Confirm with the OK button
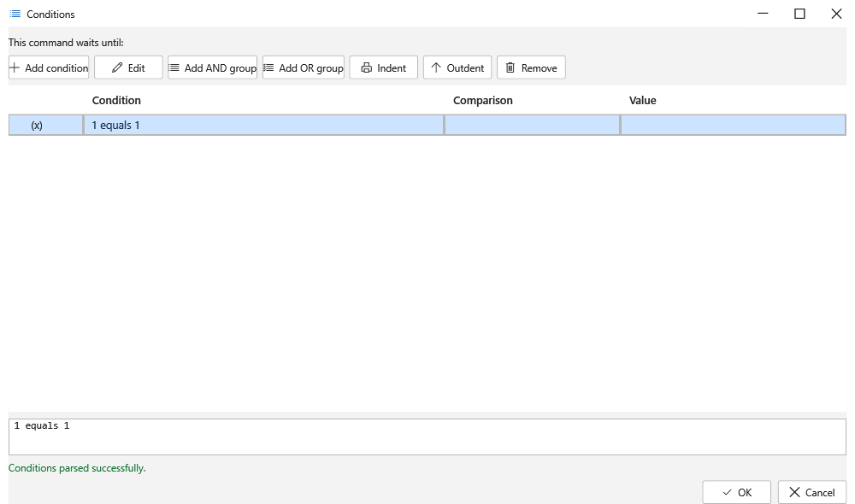This screenshot has width=855, height=504. click(x=736, y=492)
